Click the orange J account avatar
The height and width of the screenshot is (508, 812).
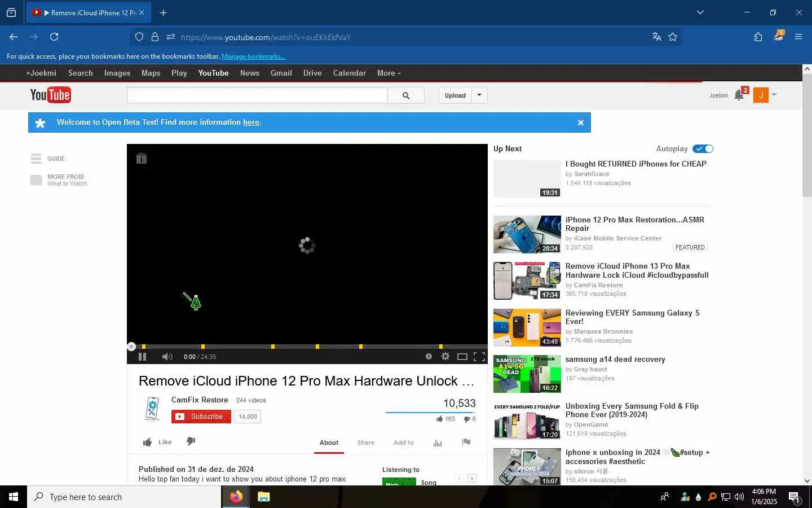click(761, 95)
